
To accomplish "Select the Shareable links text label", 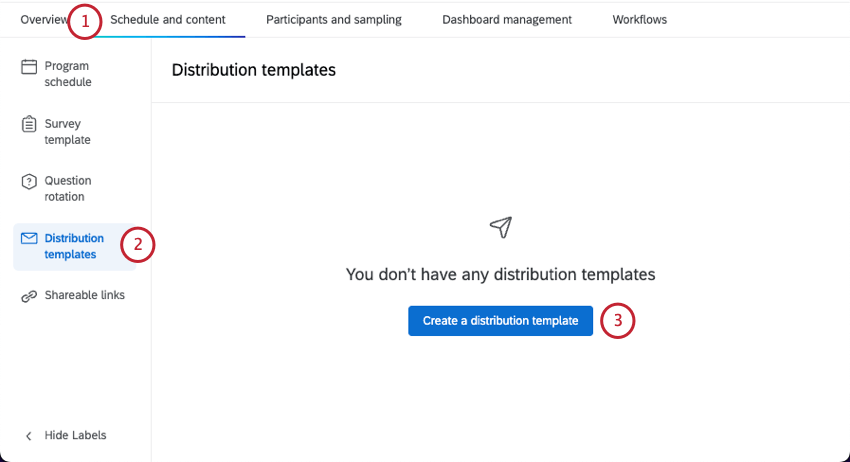I will (85, 296).
